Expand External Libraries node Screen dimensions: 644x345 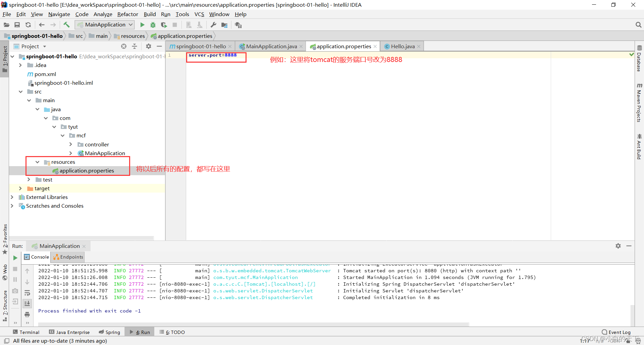[x=12, y=197]
